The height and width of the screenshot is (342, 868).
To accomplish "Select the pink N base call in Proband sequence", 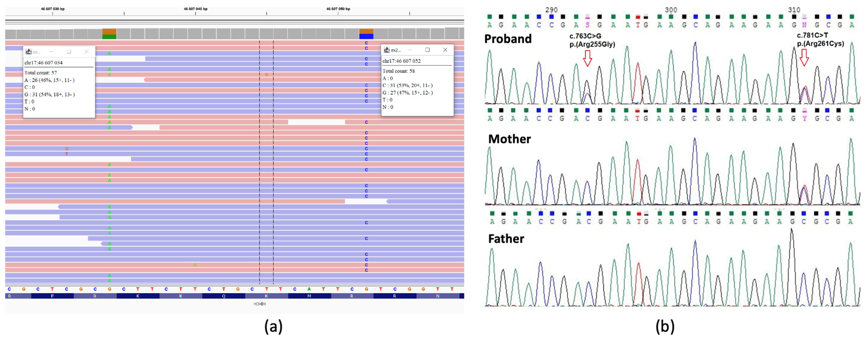I will (x=804, y=25).
